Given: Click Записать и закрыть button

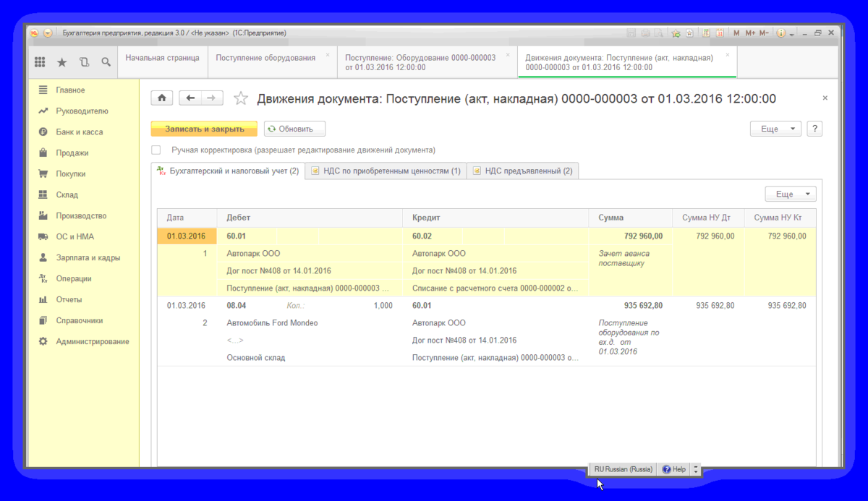Looking at the screenshot, I should (x=204, y=129).
